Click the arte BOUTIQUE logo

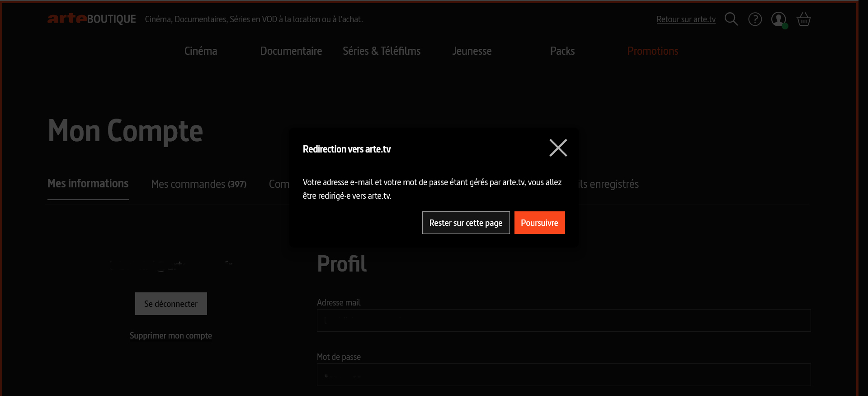click(x=92, y=19)
